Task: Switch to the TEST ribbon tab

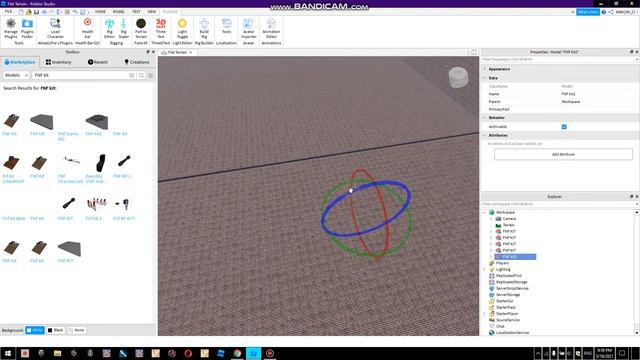Action: pos(136,12)
